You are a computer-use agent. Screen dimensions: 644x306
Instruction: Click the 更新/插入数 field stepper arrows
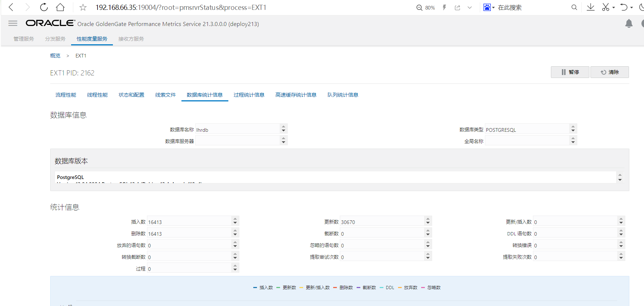[621, 221]
